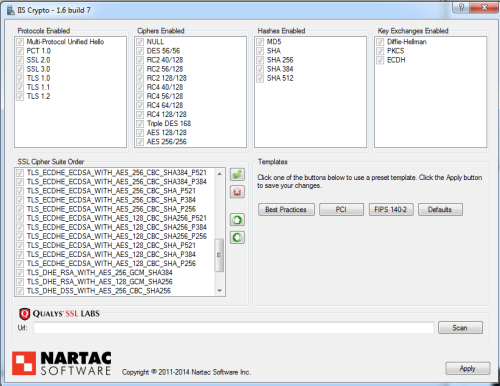This screenshot has height=386, width=500.
Task: Toggle the TLS 1.1 checkbox
Action: (x=20, y=87)
